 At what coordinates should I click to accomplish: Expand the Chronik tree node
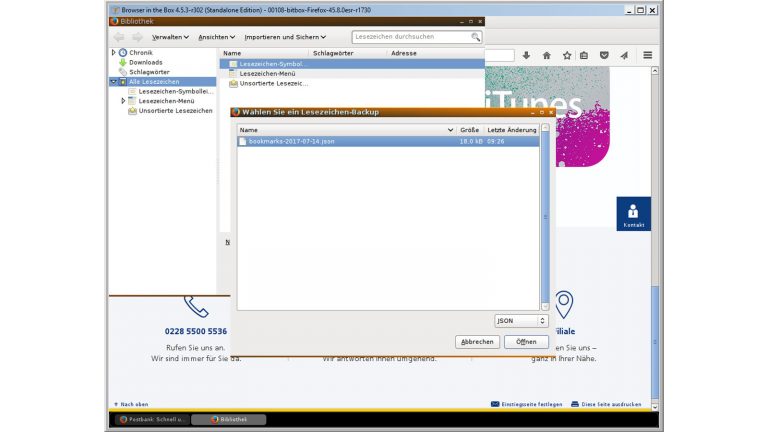[114, 52]
